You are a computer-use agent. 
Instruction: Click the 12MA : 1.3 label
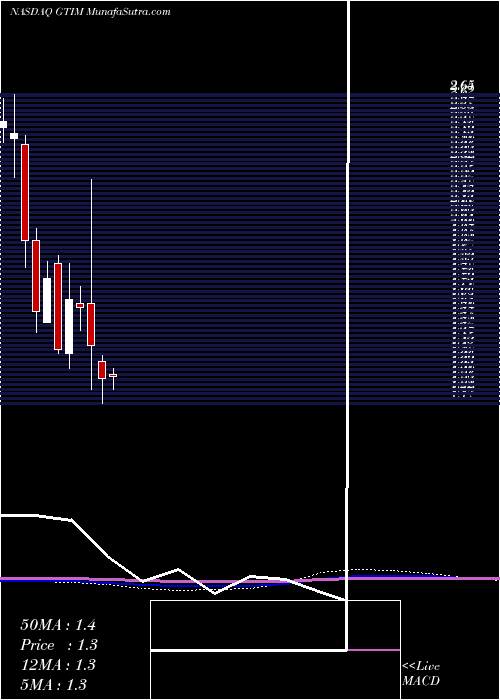pos(58,665)
